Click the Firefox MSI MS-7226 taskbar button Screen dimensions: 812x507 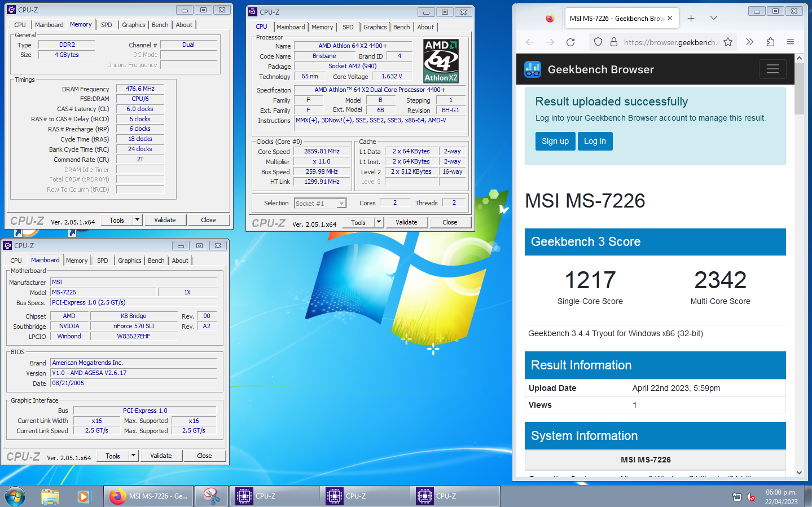pyautogui.click(x=148, y=496)
